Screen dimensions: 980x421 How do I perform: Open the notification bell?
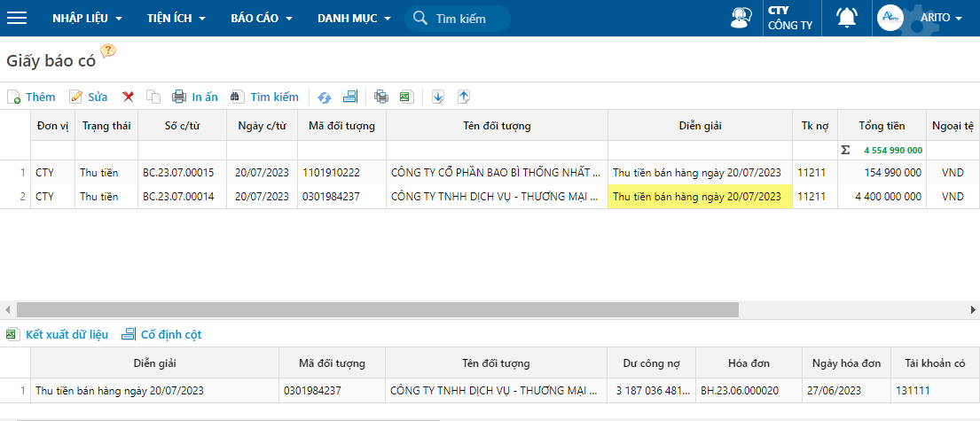(847, 18)
